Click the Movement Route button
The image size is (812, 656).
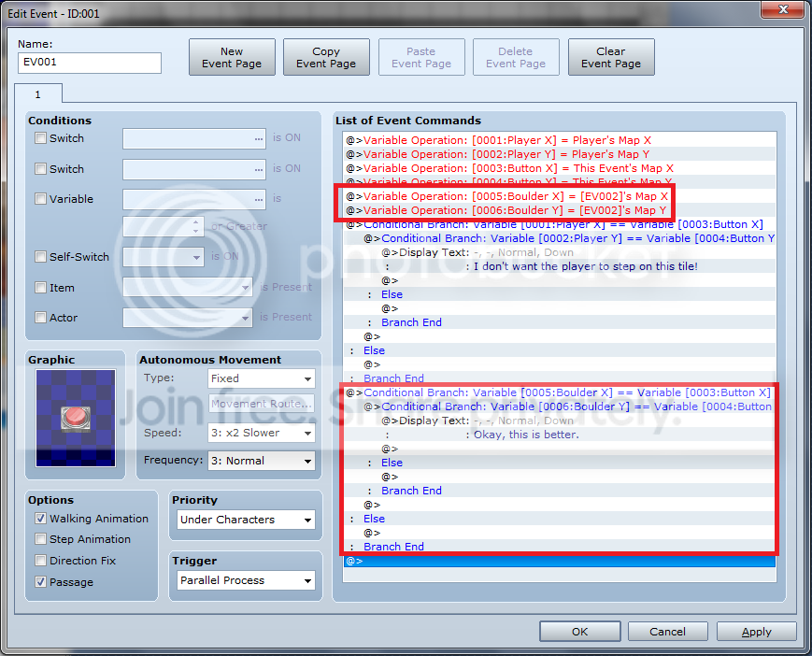coord(262,404)
